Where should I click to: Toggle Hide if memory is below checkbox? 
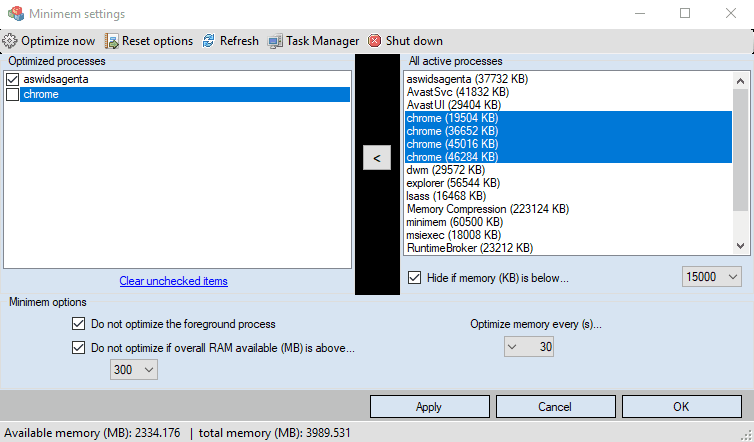[415, 278]
